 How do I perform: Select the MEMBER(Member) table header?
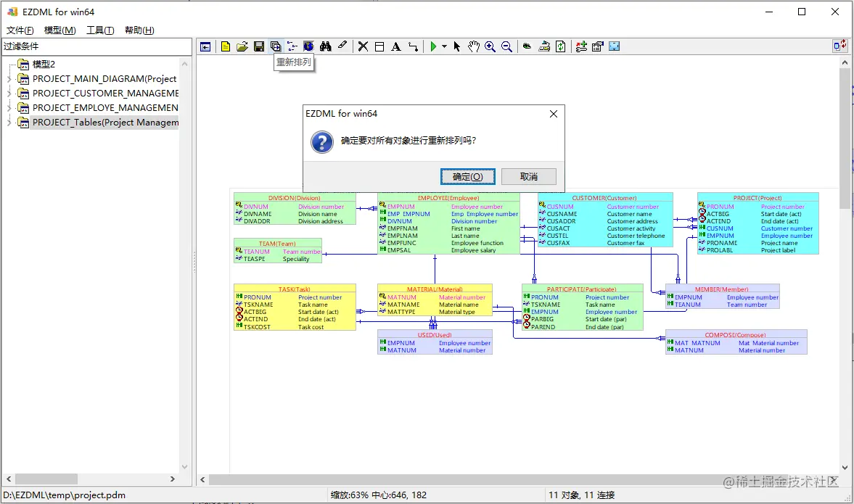click(x=722, y=289)
